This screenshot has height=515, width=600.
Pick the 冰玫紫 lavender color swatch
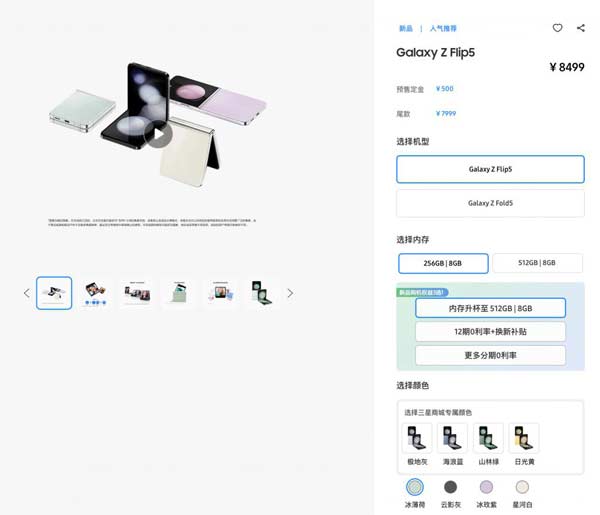pyautogui.click(x=486, y=487)
